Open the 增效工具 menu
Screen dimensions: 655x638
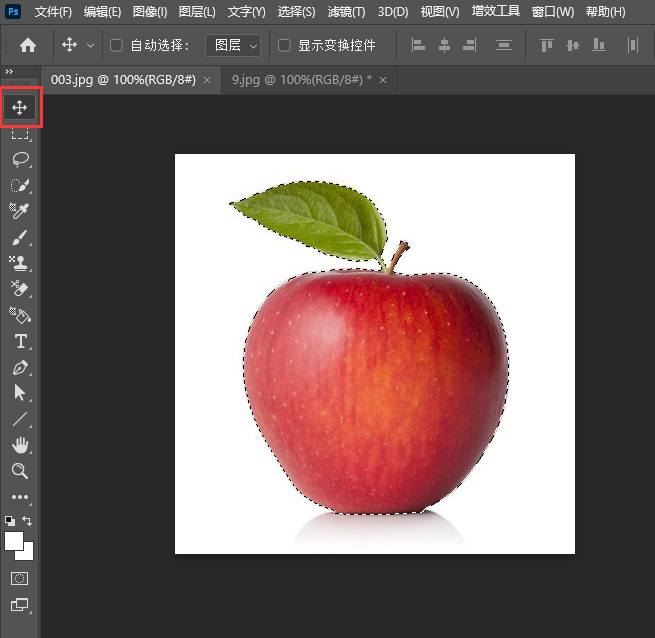(495, 11)
